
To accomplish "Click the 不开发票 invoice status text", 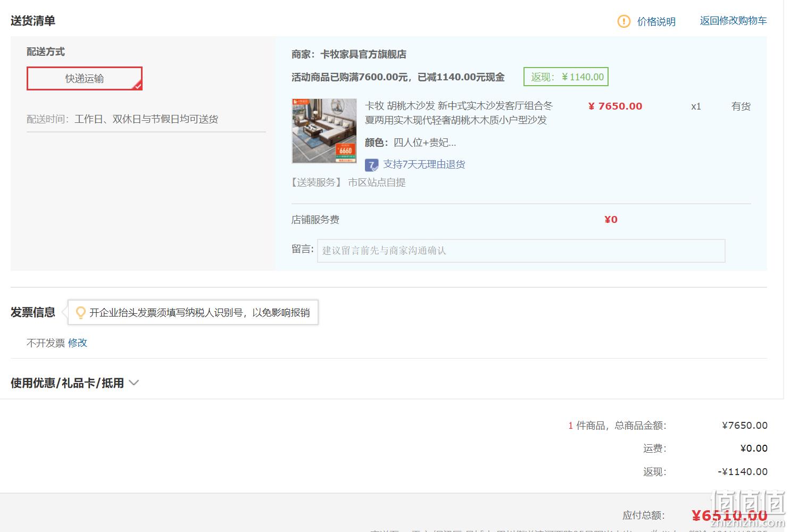I will pos(46,343).
